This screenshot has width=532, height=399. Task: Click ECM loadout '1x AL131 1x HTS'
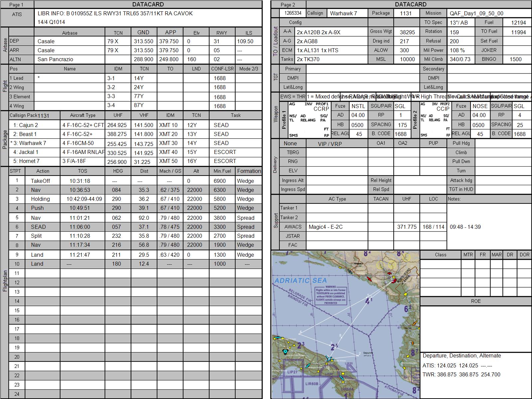click(x=318, y=50)
